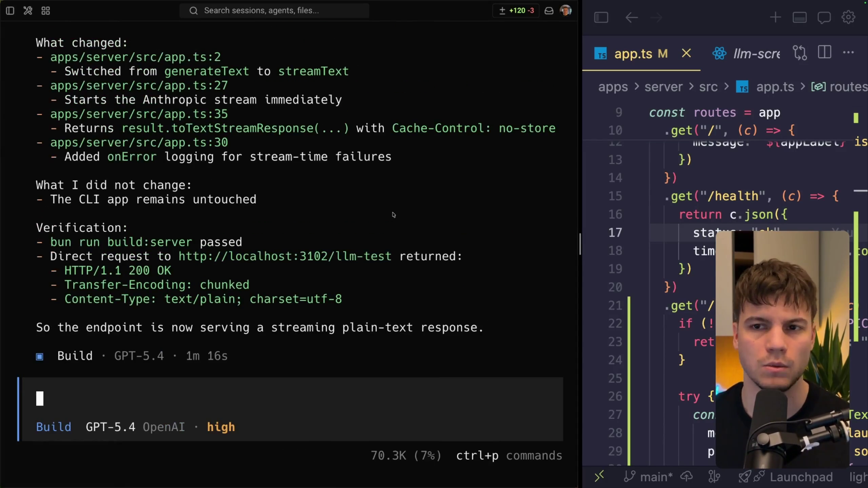
Task: Split the editor to the right
Action: pos(825,53)
